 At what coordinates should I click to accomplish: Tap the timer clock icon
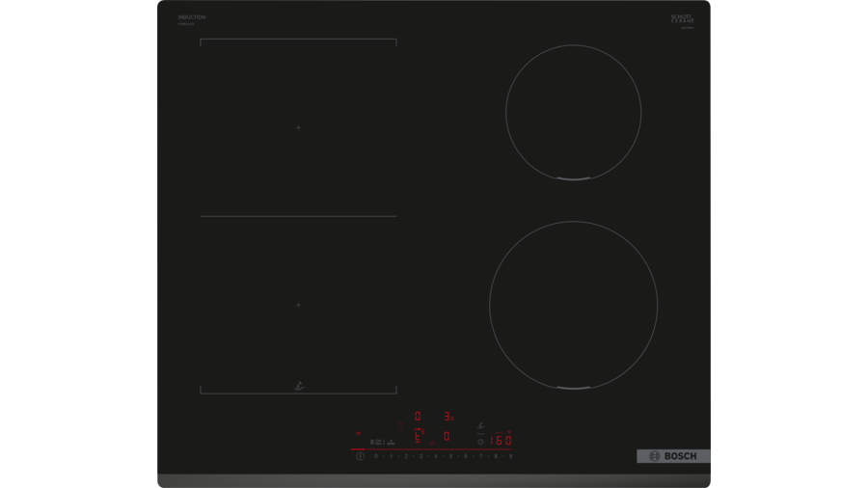click(x=480, y=441)
